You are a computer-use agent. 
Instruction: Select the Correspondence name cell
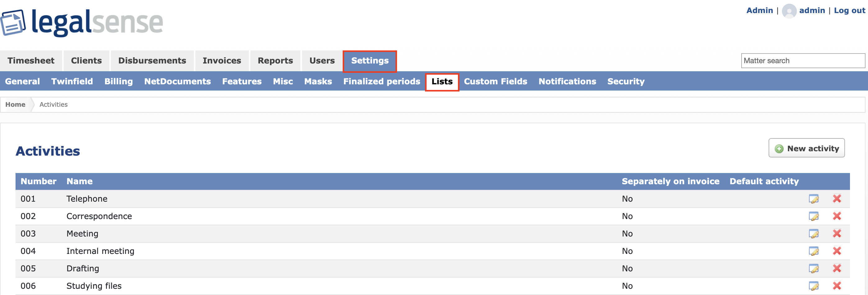click(x=99, y=216)
